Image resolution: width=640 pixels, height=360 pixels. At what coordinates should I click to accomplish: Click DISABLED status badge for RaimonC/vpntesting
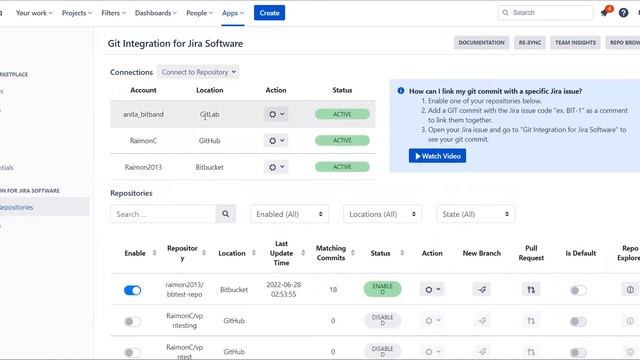382,320
